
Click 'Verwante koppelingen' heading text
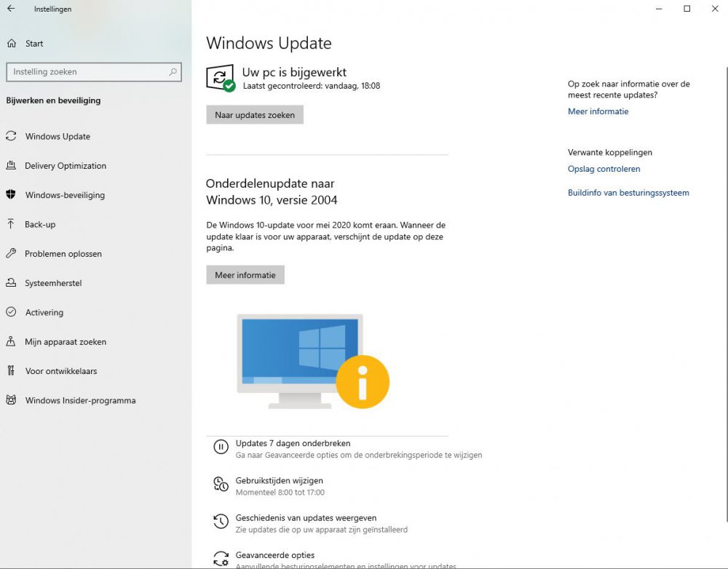609,152
